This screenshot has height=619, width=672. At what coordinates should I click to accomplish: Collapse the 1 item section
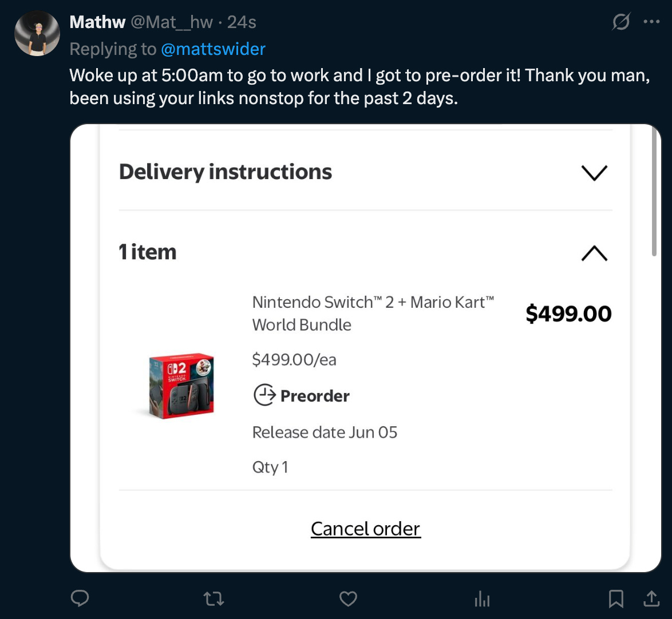pos(594,253)
